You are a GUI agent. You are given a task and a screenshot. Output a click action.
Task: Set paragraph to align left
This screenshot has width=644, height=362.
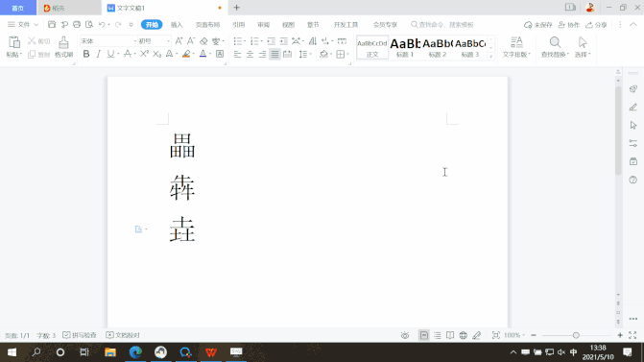[x=237, y=54]
